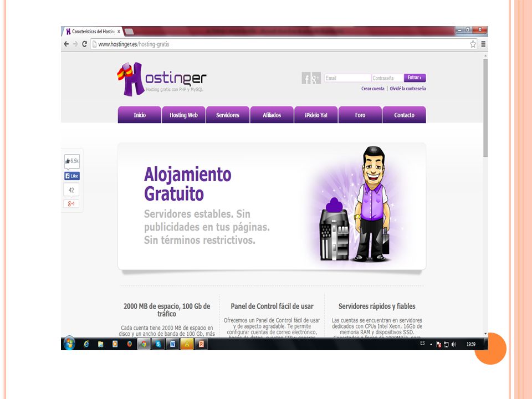
Task: Open Firefox from taskbar
Action: click(x=129, y=344)
